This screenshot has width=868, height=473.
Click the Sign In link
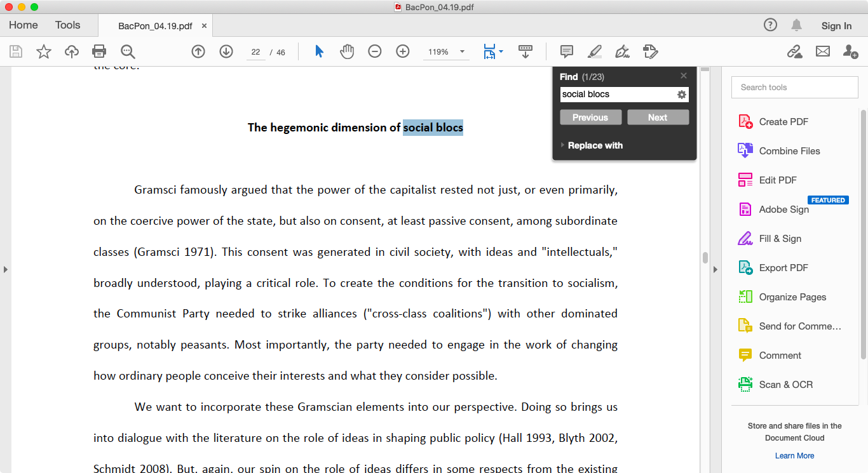click(836, 26)
